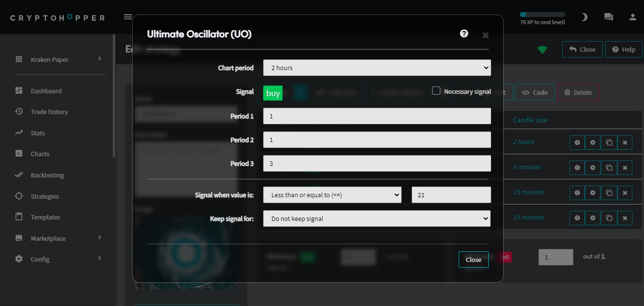
Task: Duplicate the indicator in the 2 hours row
Action: (x=609, y=142)
